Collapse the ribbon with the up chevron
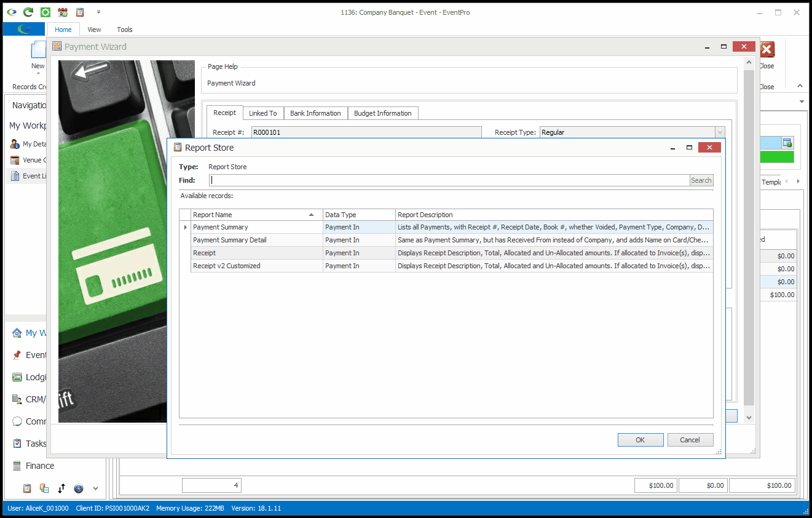The image size is (812, 518). click(x=800, y=86)
